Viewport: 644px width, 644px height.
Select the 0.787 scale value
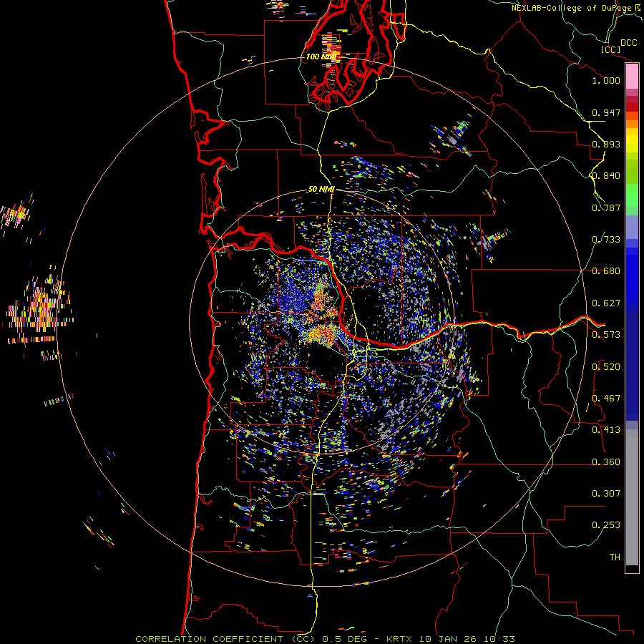point(606,208)
